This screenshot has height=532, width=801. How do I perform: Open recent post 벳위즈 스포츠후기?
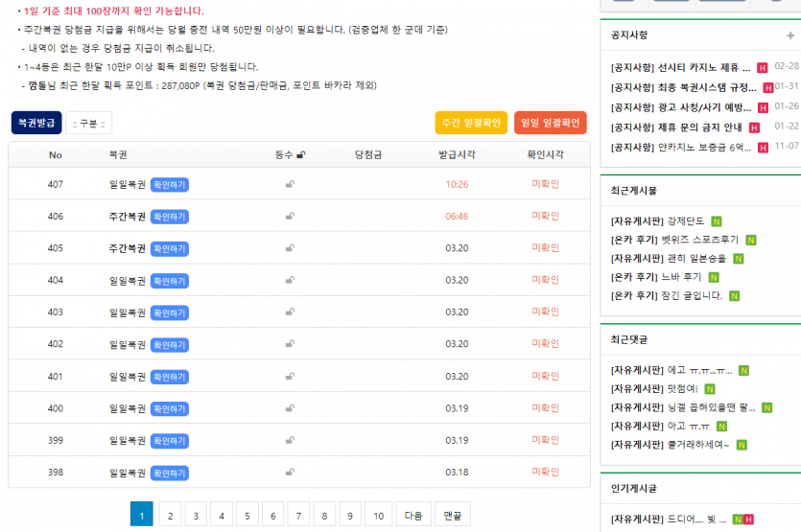pyautogui.click(x=674, y=240)
